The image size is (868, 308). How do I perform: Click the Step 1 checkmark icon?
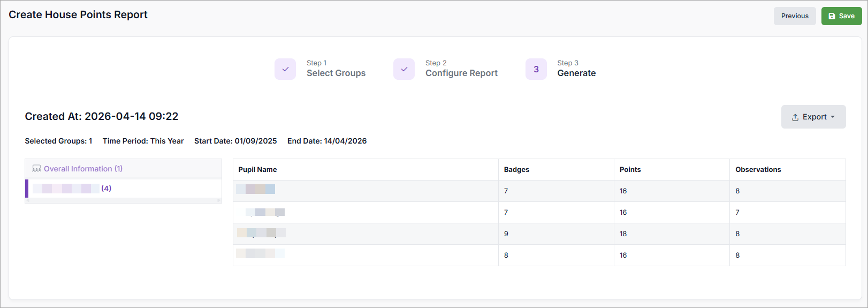tap(285, 69)
